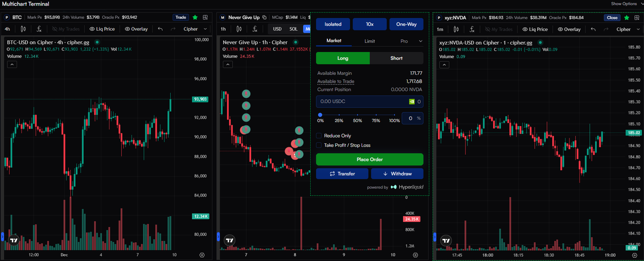644x261 pixels.
Task: Open BTC chart time axis settings gear
Action: pyautogui.click(x=202, y=255)
